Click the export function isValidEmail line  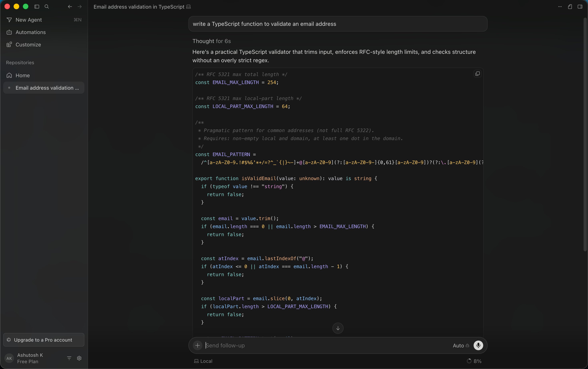pos(286,178)
